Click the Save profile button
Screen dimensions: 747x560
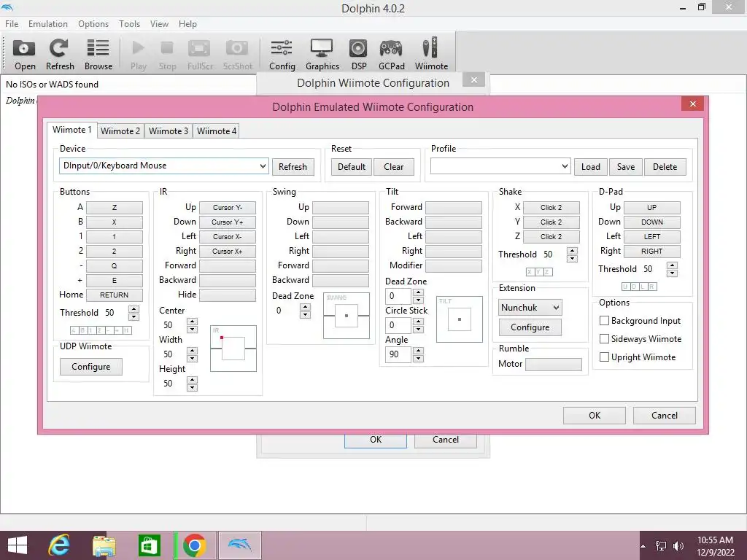(x=625, y=167)
